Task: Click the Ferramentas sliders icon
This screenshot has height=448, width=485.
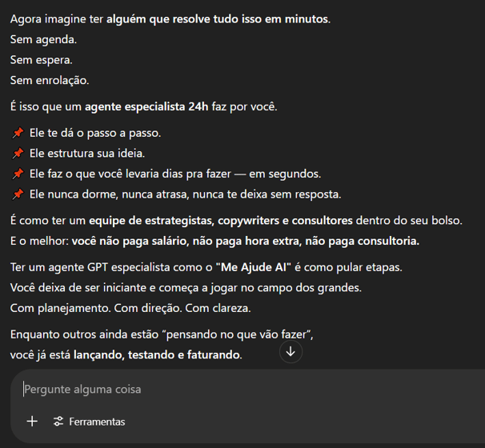Action: pyautogui.click(x=58, y=422)
